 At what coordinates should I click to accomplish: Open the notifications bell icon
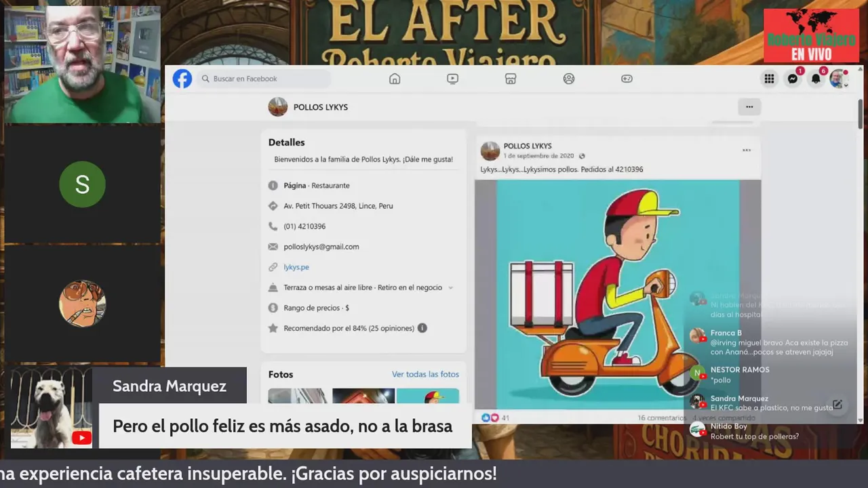[816, 79]
